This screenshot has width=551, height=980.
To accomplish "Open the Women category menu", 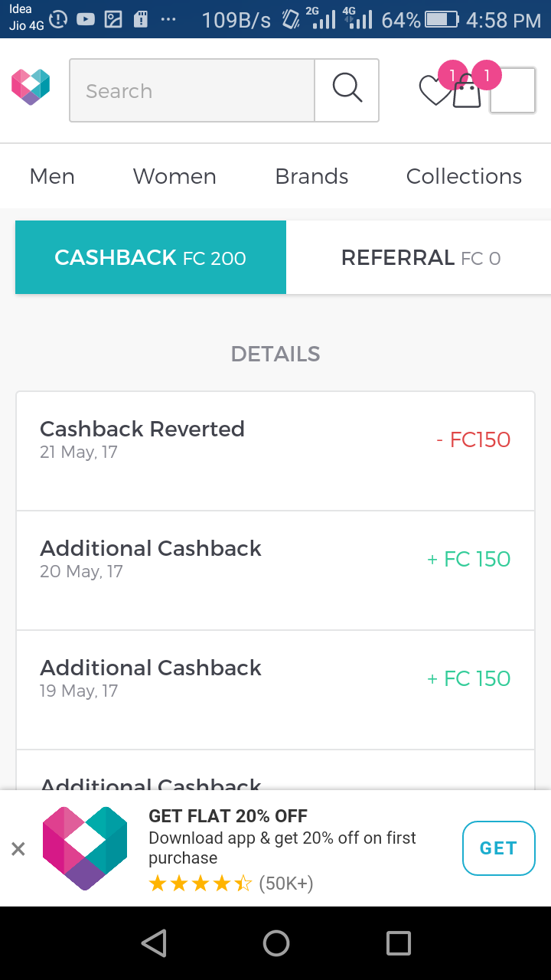I will (x=174, y=176).
